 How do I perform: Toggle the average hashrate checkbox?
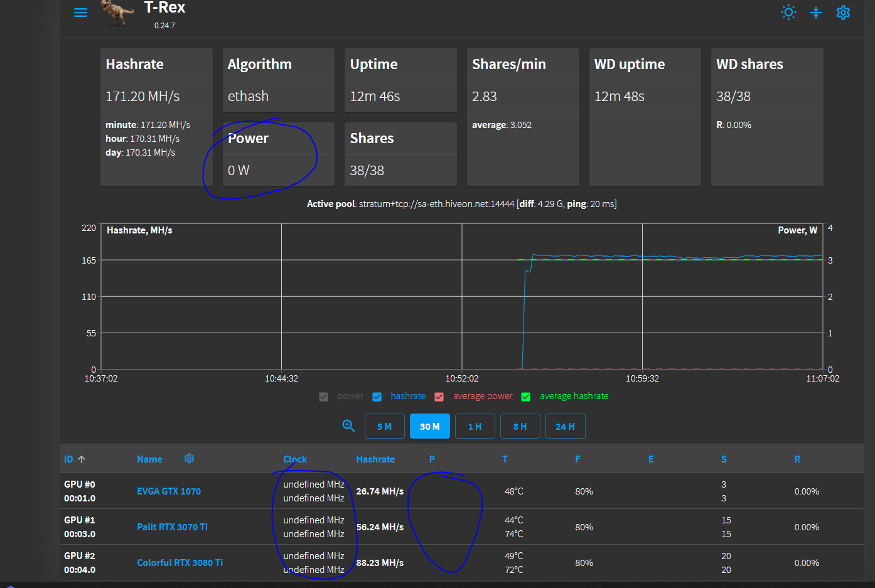526,397
